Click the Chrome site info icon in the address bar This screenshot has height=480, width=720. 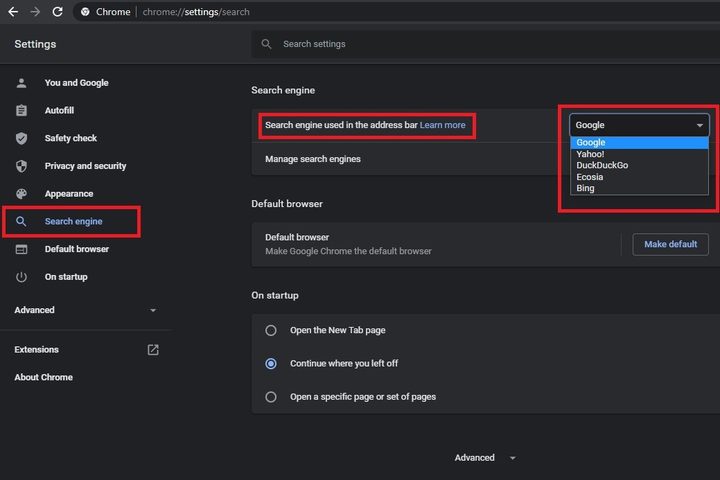tap(85, 12)
